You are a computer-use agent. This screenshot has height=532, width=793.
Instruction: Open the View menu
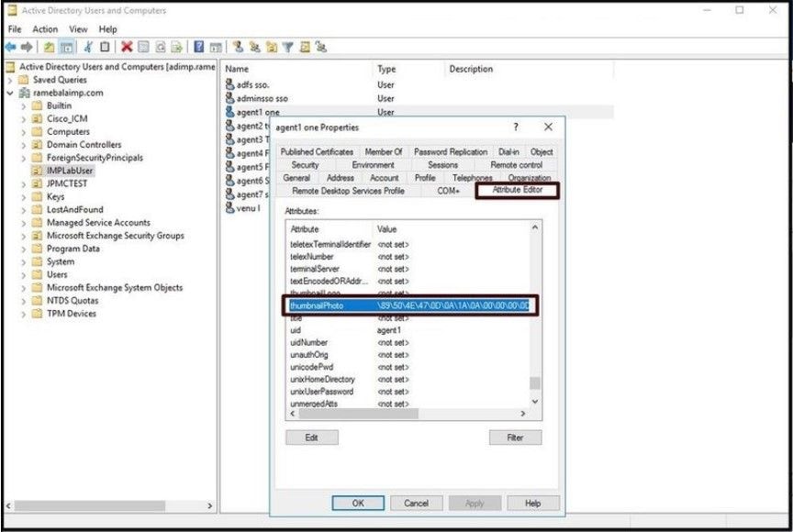tap(78, 29)
